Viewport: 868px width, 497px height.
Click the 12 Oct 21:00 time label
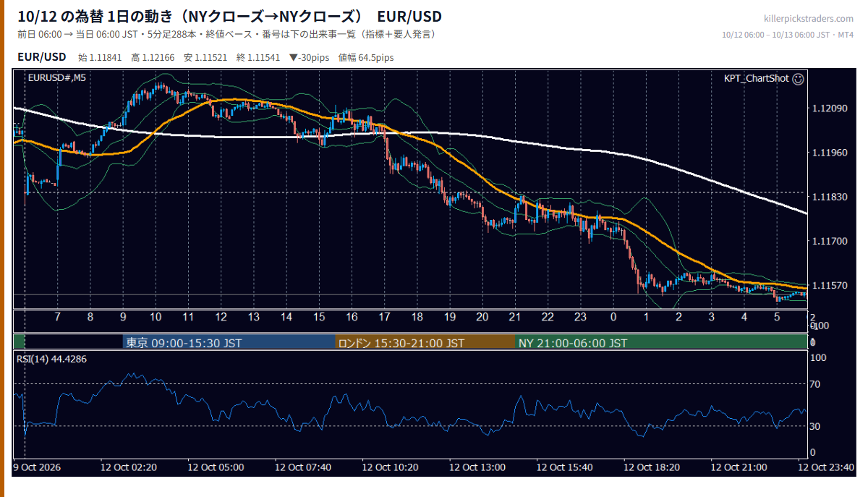click(739, 467)
